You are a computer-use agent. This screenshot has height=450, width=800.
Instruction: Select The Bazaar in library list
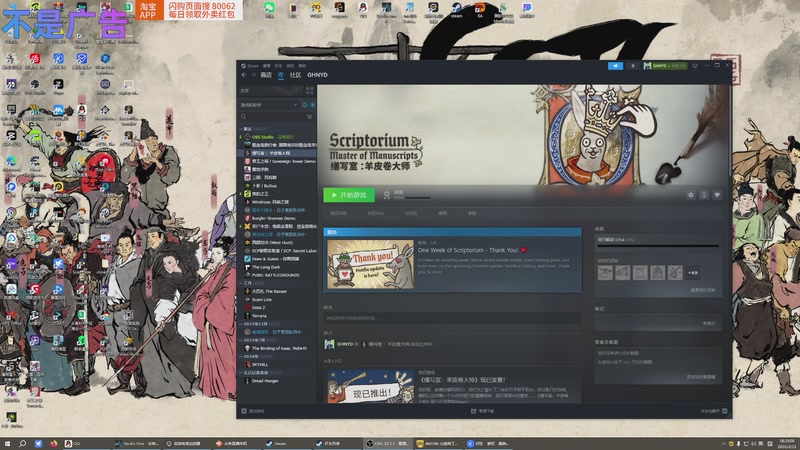pos(278,291)
